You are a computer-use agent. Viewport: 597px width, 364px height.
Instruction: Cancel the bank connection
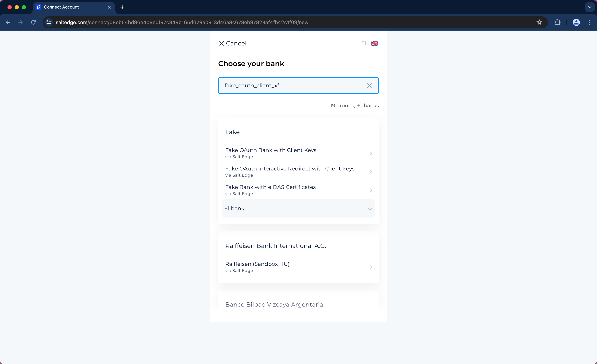233,43
